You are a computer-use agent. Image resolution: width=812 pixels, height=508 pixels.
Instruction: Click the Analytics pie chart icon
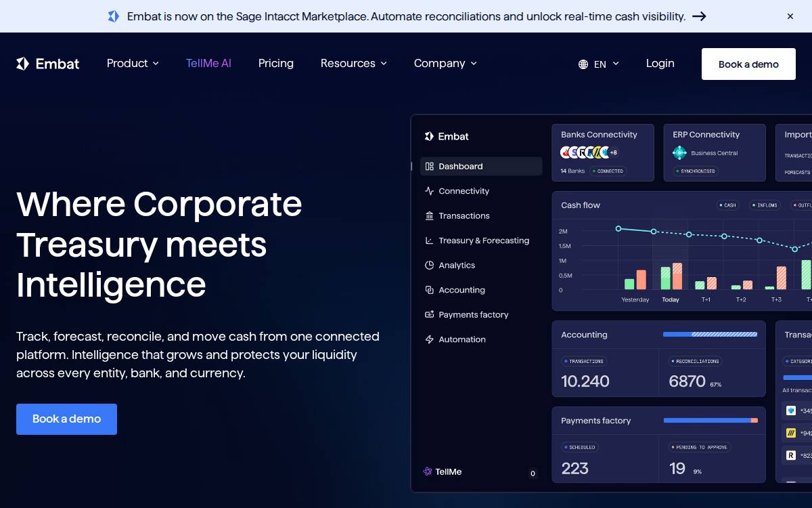(429, 266)
